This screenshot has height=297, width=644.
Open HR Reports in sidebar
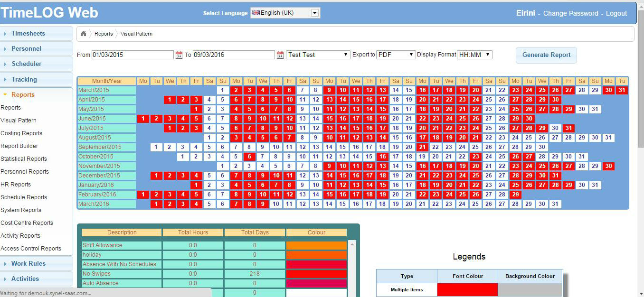point(16,185)
